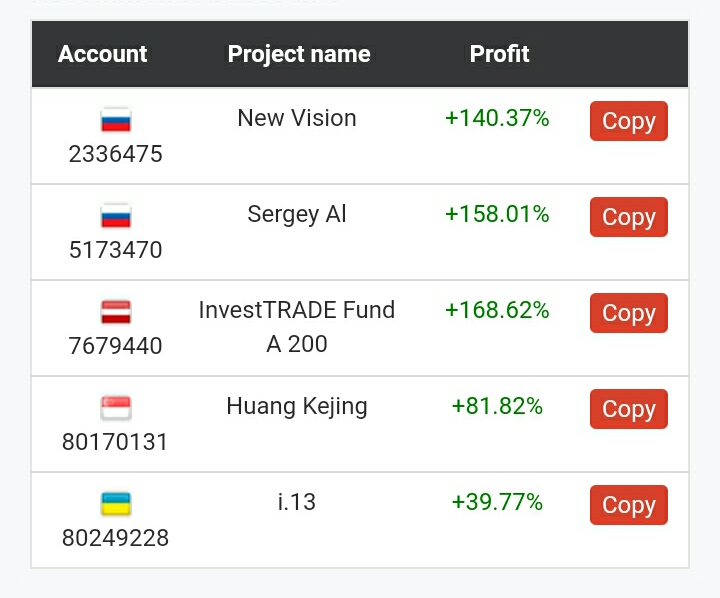Click the Singapore flag above account 80170131
This screenshot has height=598, width=720.
pos(116,407)
